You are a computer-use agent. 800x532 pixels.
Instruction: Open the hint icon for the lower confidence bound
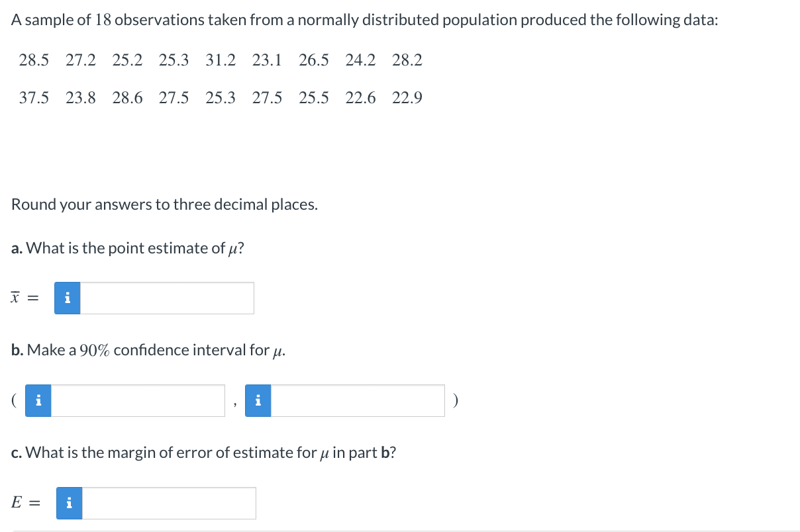click(x=37, y=400)
